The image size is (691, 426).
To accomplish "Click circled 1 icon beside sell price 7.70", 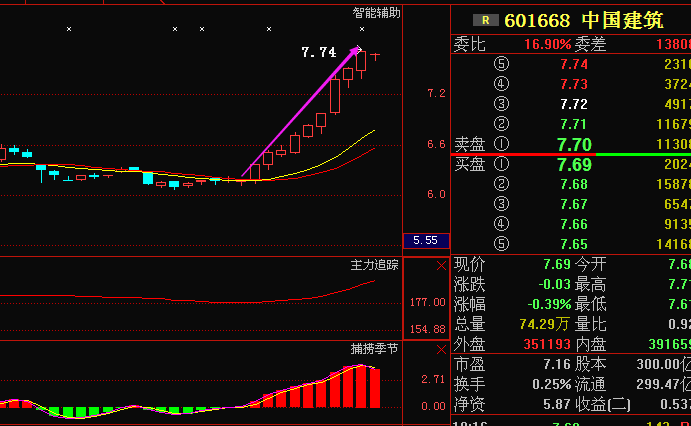I will (x=501, y=144).
